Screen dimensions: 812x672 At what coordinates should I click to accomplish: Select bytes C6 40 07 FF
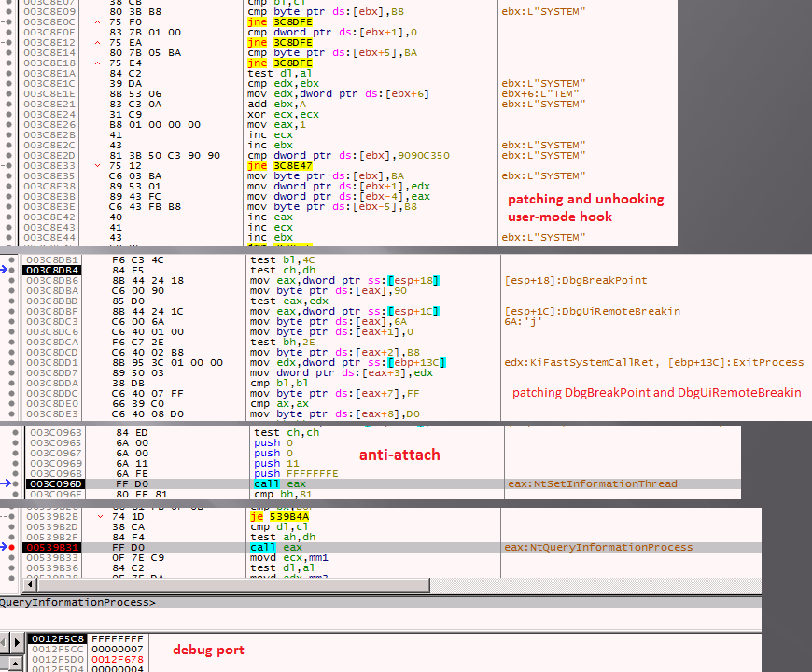[x=147, y=394]
